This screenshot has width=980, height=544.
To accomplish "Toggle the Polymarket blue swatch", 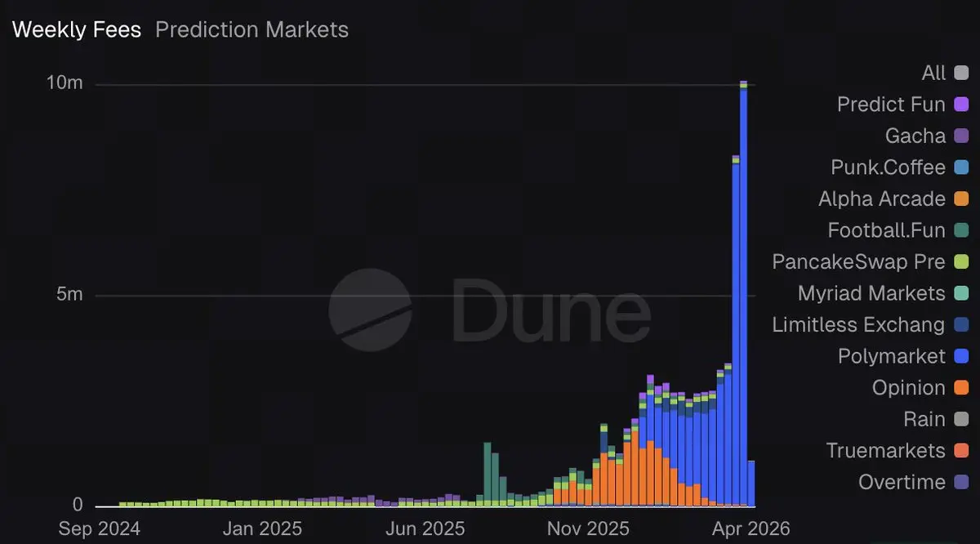I will pos(960,356).
